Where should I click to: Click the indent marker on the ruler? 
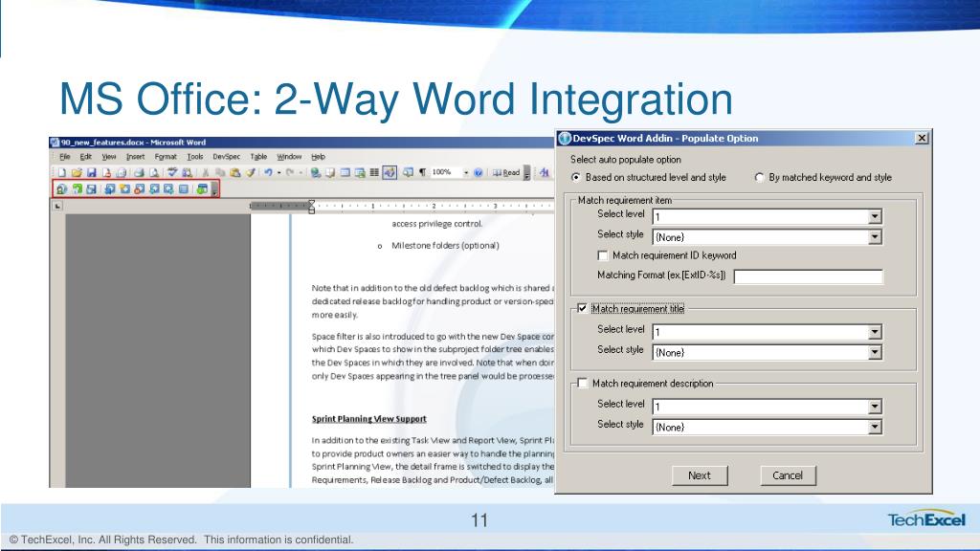click(x=311, y=207)
